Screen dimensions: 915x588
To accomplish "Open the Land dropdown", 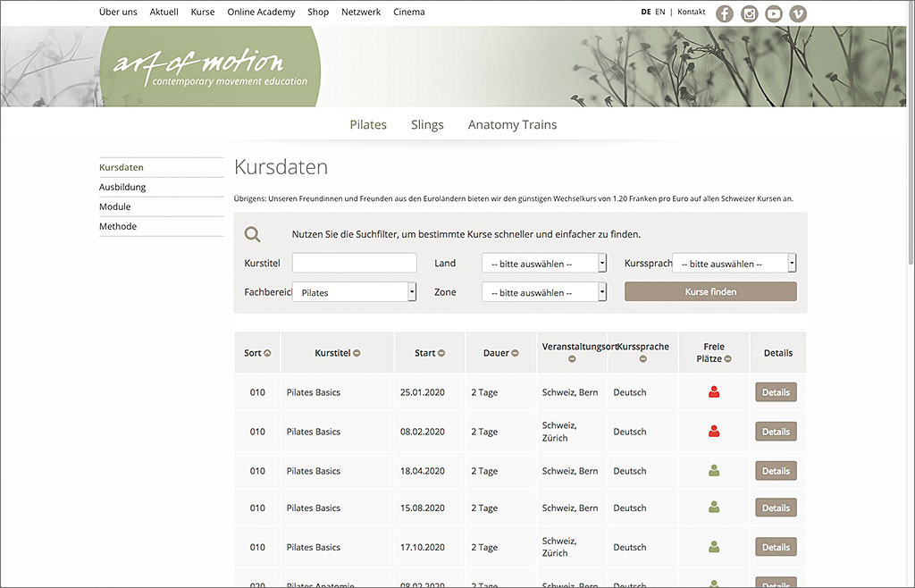I will pyautogui.click(x=543, y=264).
